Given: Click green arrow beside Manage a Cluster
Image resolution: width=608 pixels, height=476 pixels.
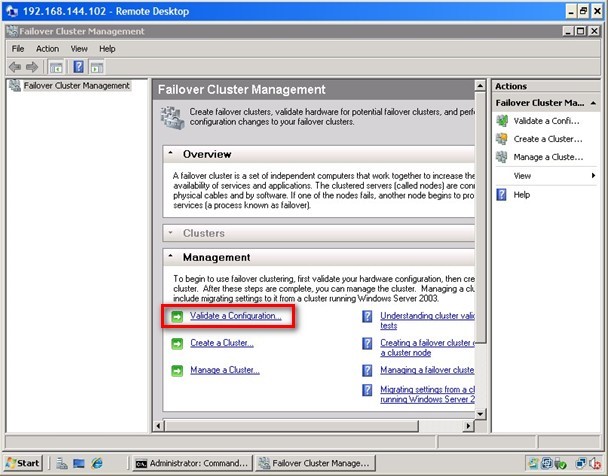Looking at the screenshot, I should click(177, 371).
